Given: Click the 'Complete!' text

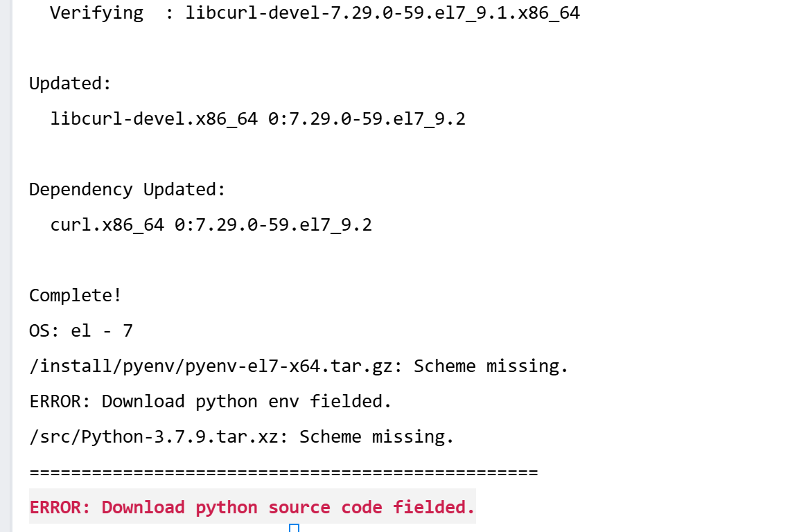Looking at the screenshot, I should tap(75, 295).
